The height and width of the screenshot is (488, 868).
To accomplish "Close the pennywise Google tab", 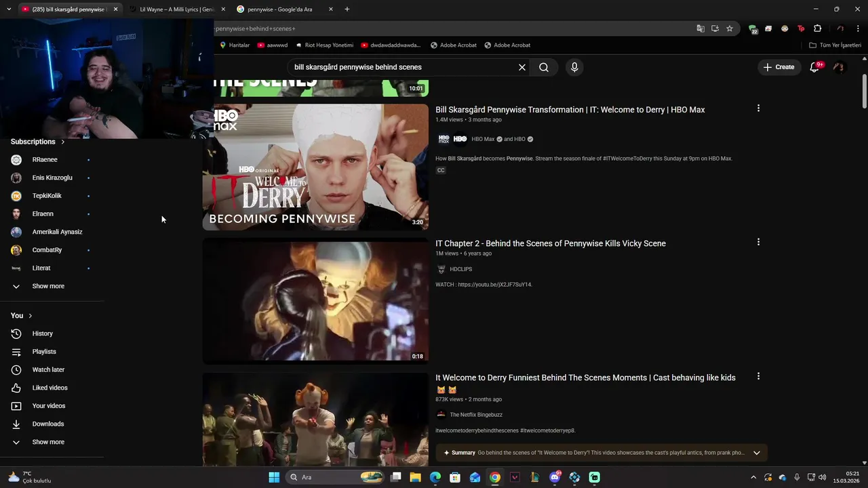I will [331, 9].
